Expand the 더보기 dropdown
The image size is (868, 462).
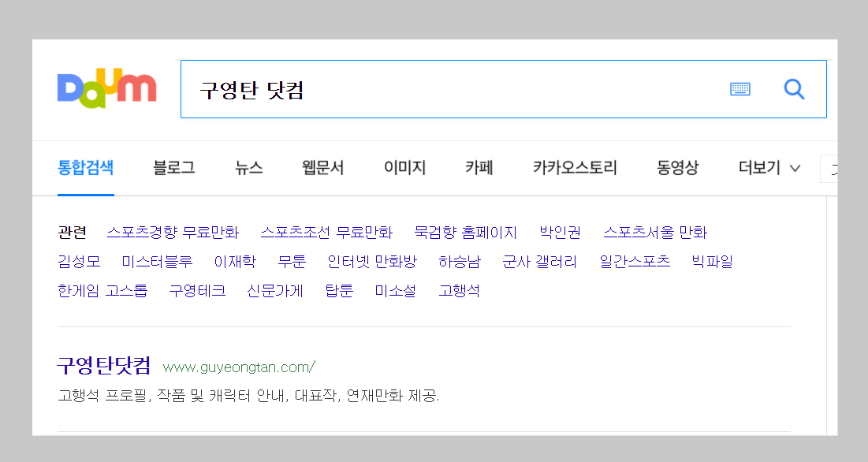click(769, 167)
